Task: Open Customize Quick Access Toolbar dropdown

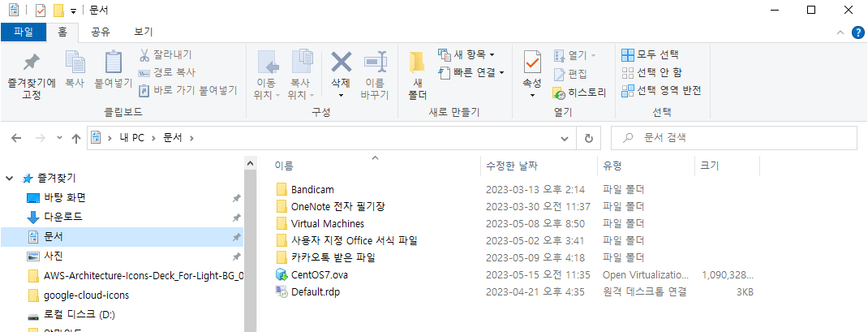Action: [x=73, y=11]
